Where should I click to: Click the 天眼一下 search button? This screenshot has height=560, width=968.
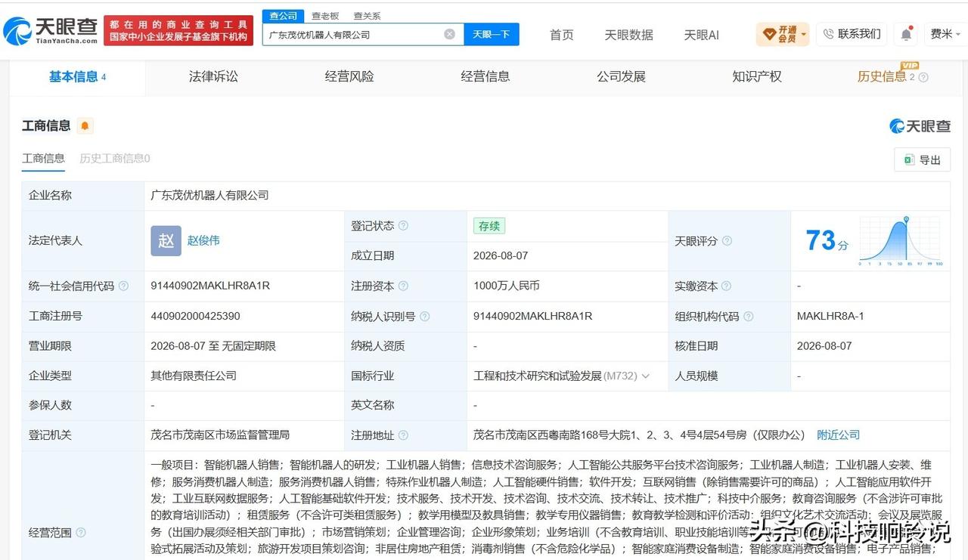(492, 34)
